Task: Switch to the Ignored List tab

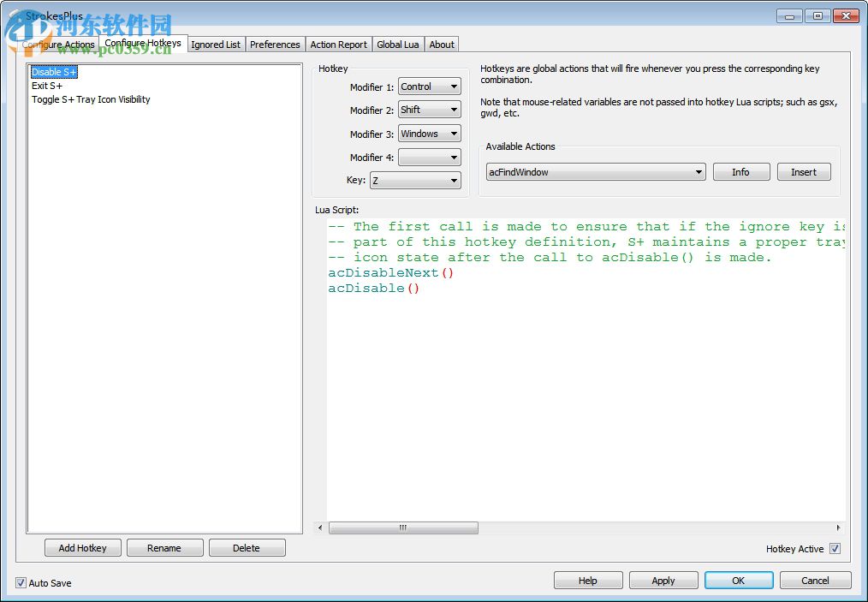Action: coord(216,45)
